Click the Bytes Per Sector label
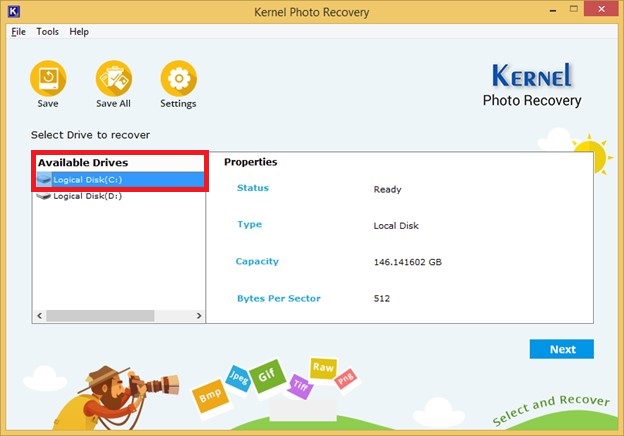Screen dimensions: 624x436 (279, 298)
